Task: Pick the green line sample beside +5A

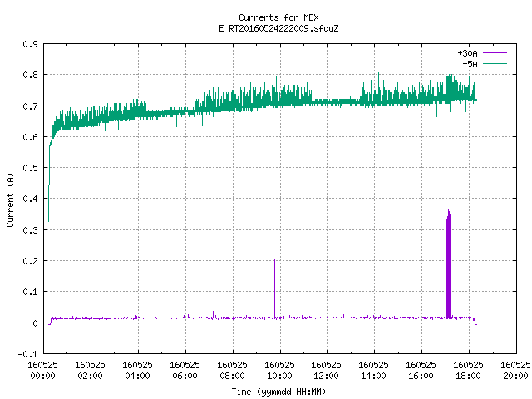Action: (x=495, y=63)
